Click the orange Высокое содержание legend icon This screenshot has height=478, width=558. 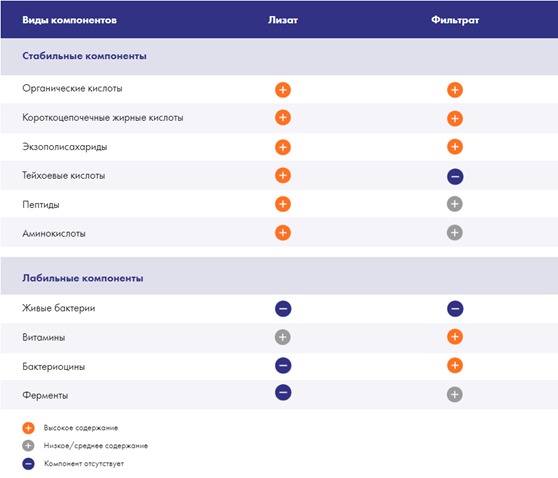click(x=28, y=428)
